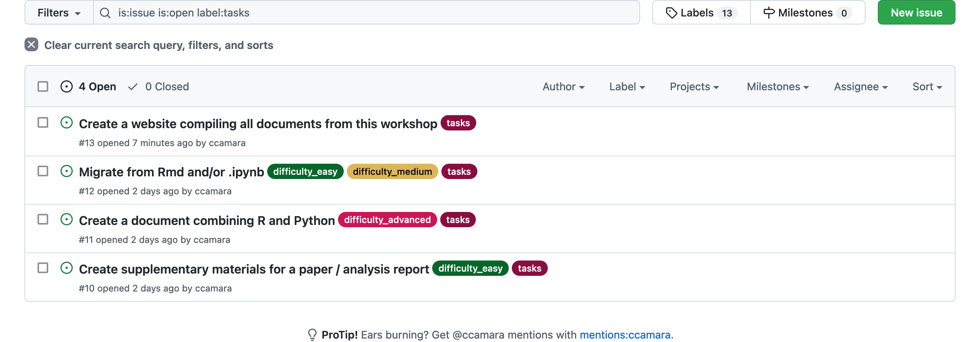This screenshot has height=342, width=980.
Task: Click the checkmark icon next to 0 Closed
Action: pyautogui.click(x=133, y=87)
